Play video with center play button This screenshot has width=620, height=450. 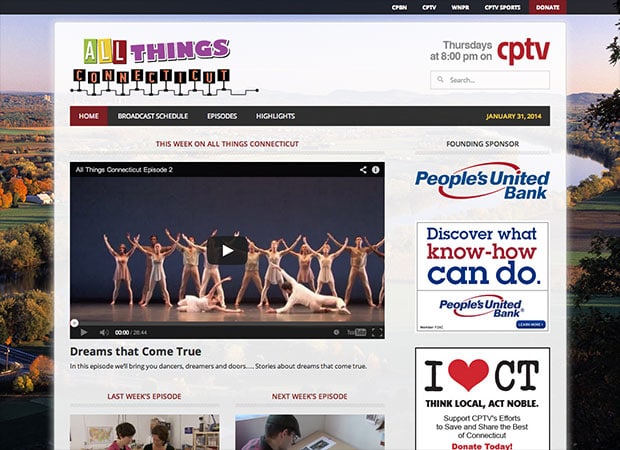pyautogui.click(x=227, y=250)
